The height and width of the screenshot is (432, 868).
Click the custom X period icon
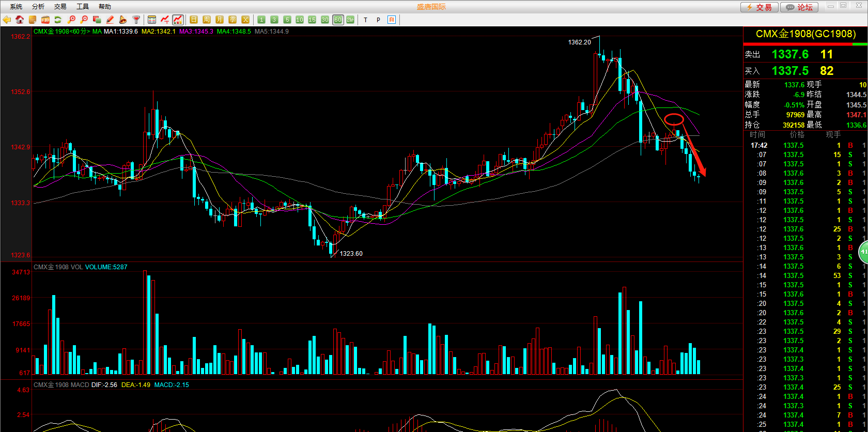pyautogui.click(x=245, y=20)
